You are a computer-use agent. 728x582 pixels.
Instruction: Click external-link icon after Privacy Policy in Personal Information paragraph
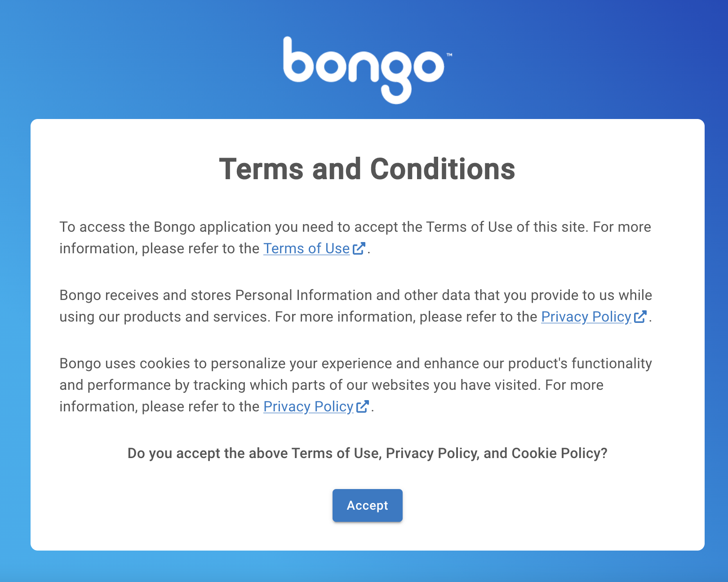tap(640, 317)
